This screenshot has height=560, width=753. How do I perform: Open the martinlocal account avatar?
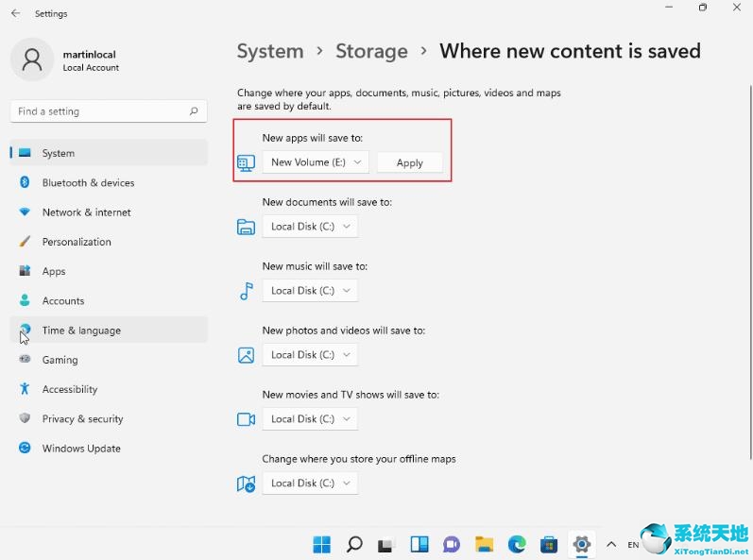[x=32, y=60]
